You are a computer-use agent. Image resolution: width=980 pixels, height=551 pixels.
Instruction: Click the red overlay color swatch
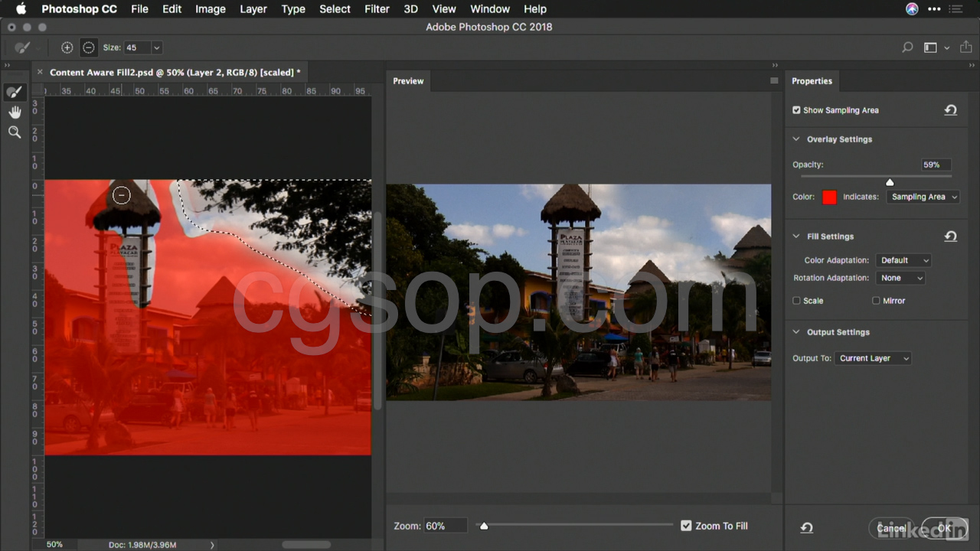point(829,197)
